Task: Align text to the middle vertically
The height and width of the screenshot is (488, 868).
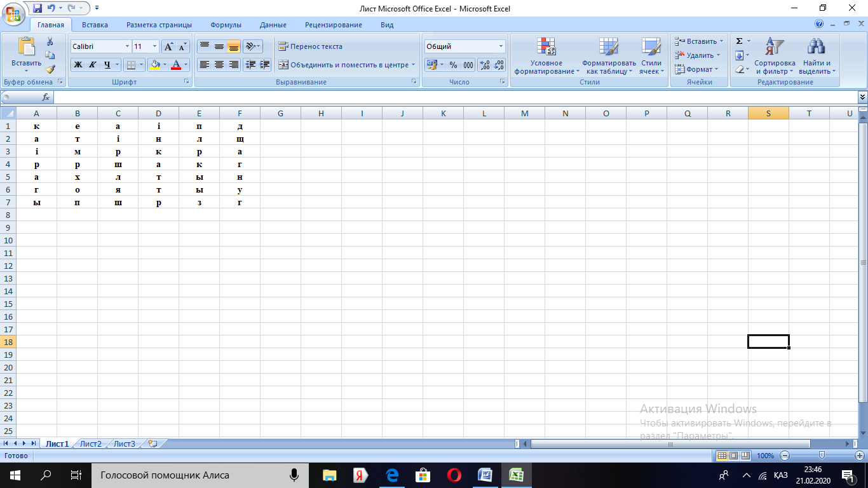Action: coord(219,46)
